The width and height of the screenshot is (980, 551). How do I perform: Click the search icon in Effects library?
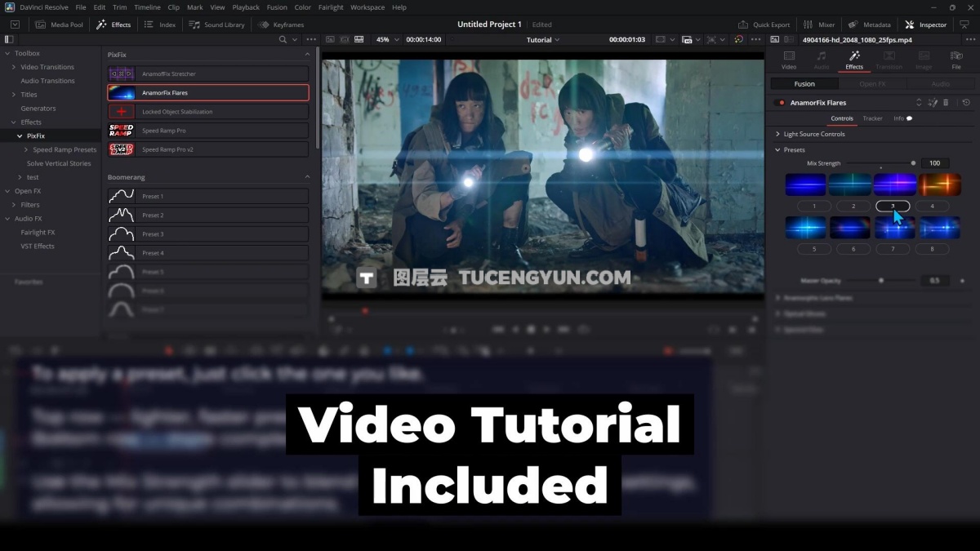(283, 39)
